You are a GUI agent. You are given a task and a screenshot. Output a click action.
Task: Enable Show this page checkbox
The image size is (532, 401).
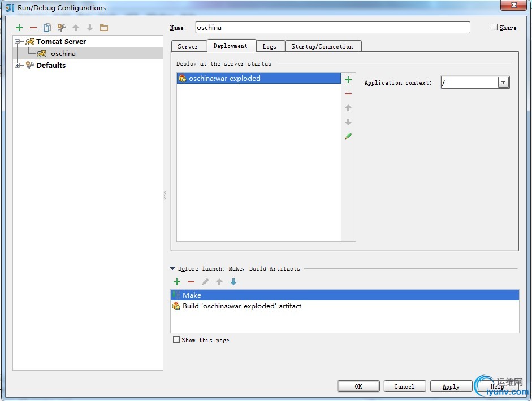click(x=176, y=339)
